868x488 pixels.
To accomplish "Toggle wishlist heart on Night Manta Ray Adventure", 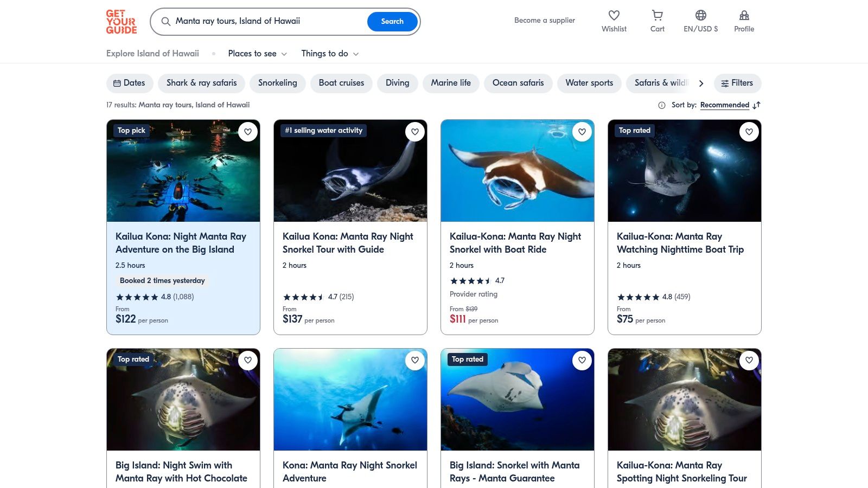I will click(x=248, y=132).
